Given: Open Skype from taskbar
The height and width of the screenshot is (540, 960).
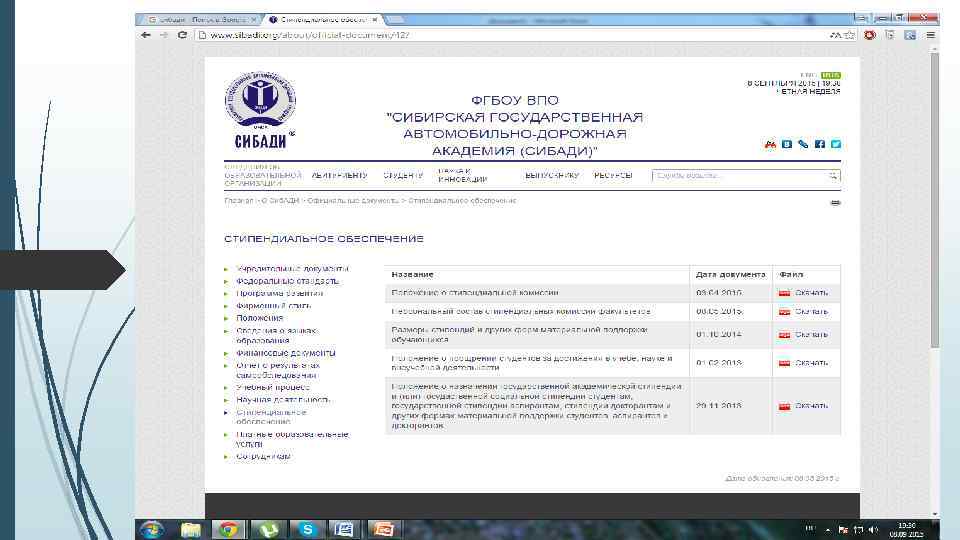Looking at the screenshot, I should coord(307,530).
